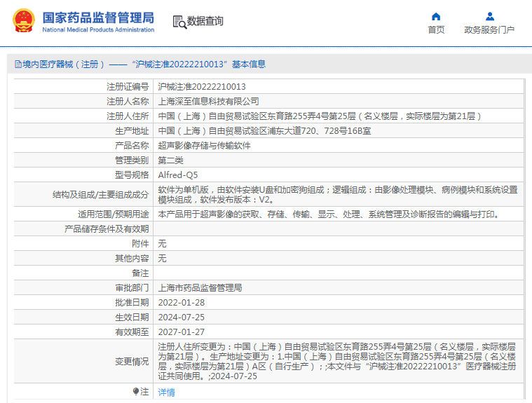Click 型号规格 row label

pyautogui.click(x=132, y=175)
